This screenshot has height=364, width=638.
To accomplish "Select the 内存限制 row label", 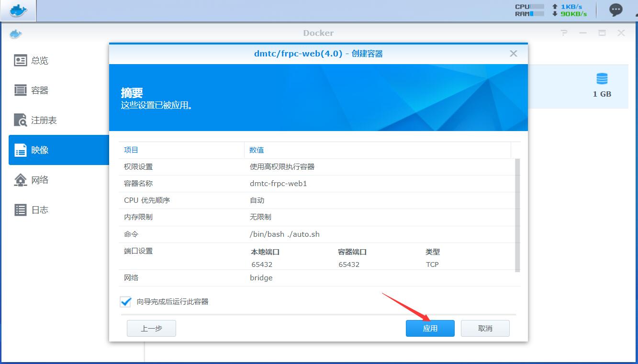I will coord(138,217).
